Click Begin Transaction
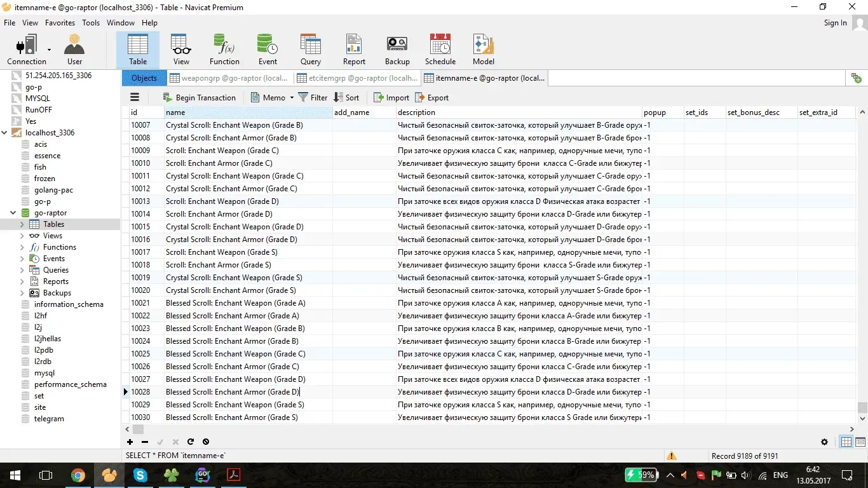Image resolution: width=868 pixels, height=488 pixels. click(199, 98)
